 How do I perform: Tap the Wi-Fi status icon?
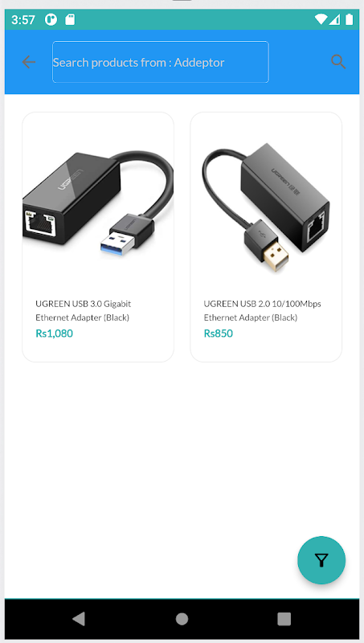321,19
